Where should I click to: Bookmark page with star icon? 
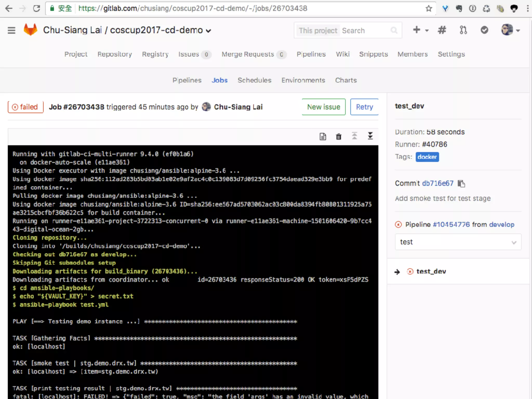429,9
